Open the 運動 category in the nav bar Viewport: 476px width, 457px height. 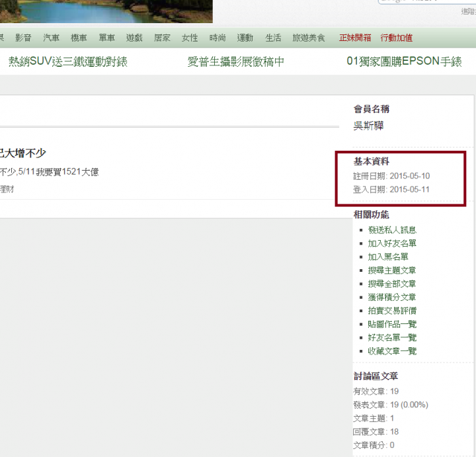coord(245,38)
